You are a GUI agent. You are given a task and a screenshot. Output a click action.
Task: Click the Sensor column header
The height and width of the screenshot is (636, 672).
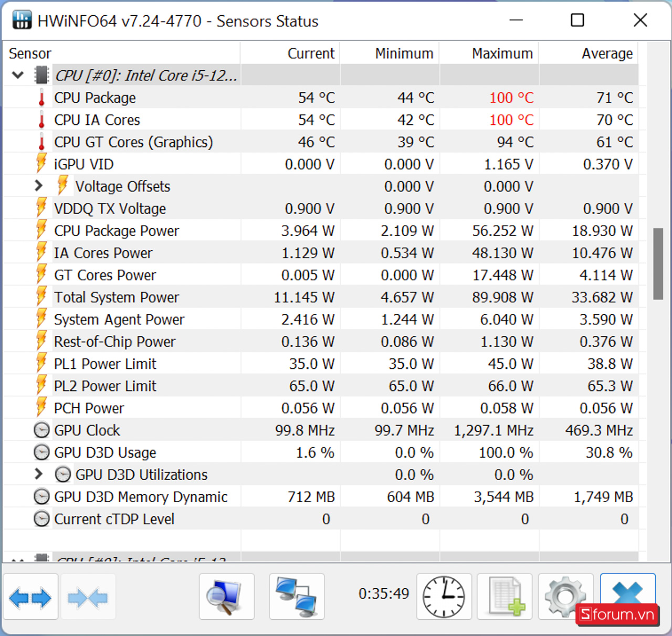coord(30,54)
